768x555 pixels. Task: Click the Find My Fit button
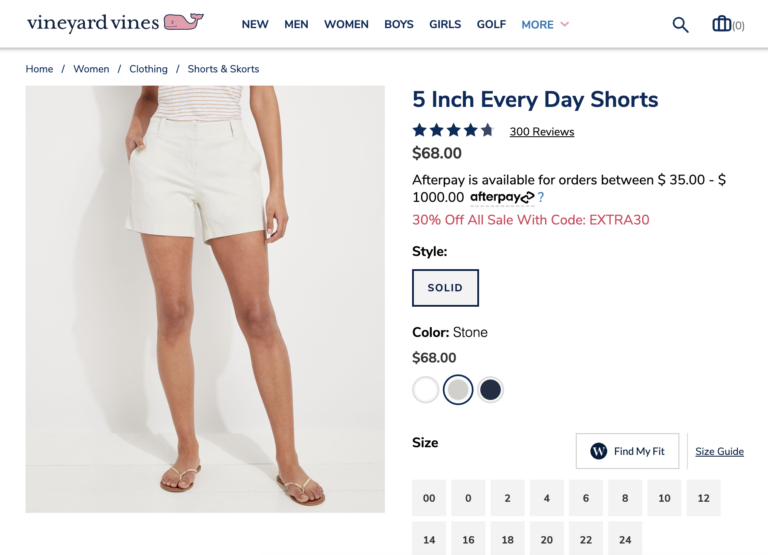tap(627, 451)
